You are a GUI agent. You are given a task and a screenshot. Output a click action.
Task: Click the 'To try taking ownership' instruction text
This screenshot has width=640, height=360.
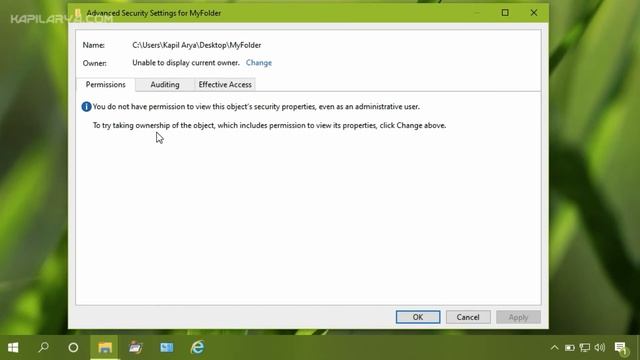(269, 126)
